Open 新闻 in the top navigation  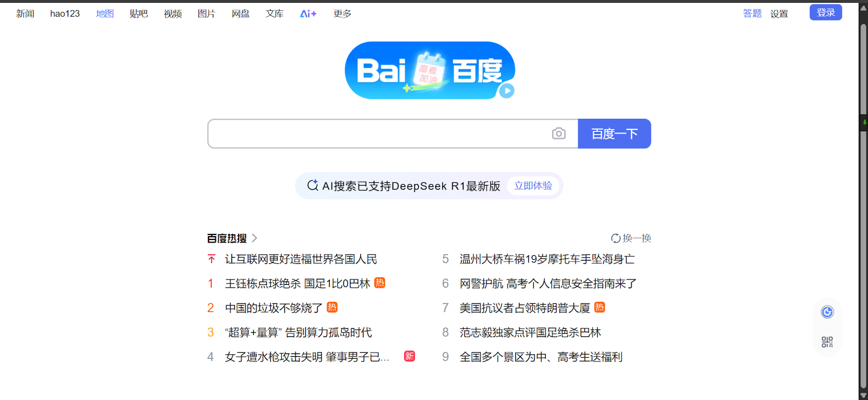point(25,14)
